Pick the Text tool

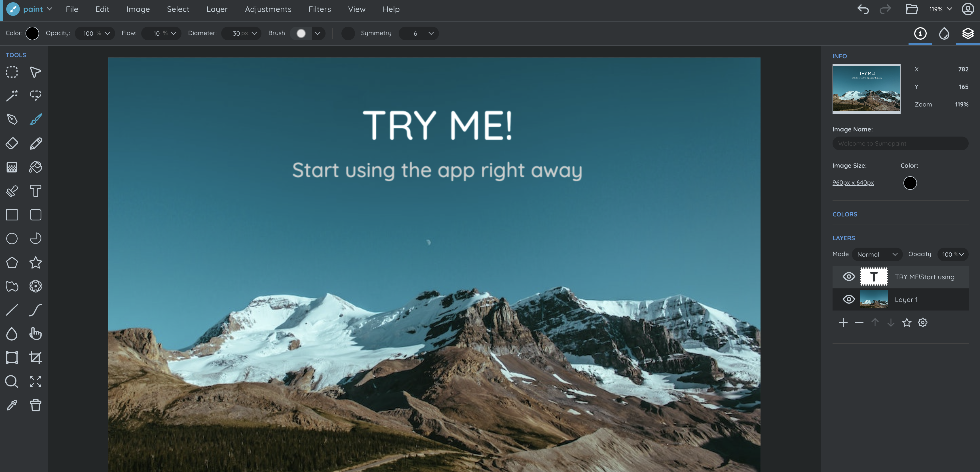click(x=35, y=191)
